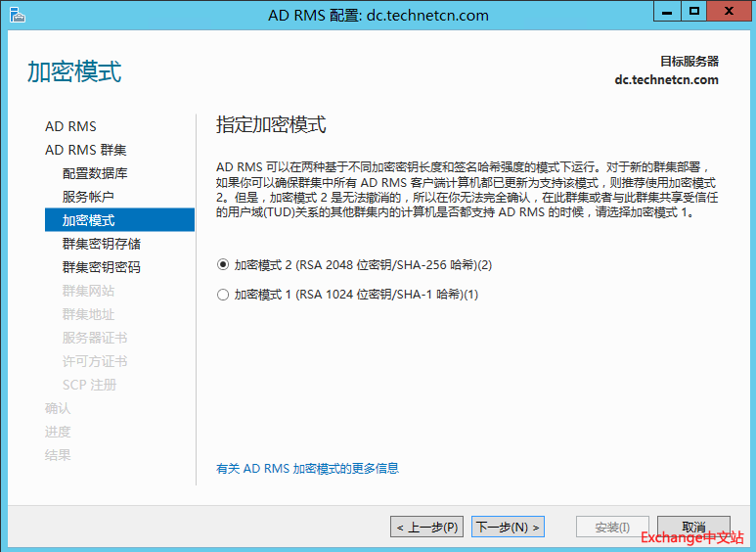Click the 下一步(N) next button
The height and width of the screenshot is (552, 756).
[x=508, y=528]
